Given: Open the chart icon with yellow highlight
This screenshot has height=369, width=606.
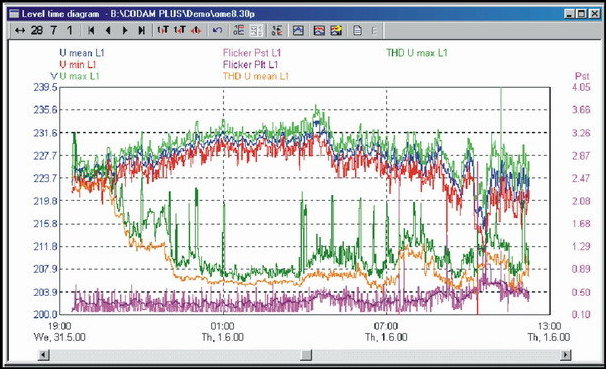Looking at the screenshot, I should [336, 31].
